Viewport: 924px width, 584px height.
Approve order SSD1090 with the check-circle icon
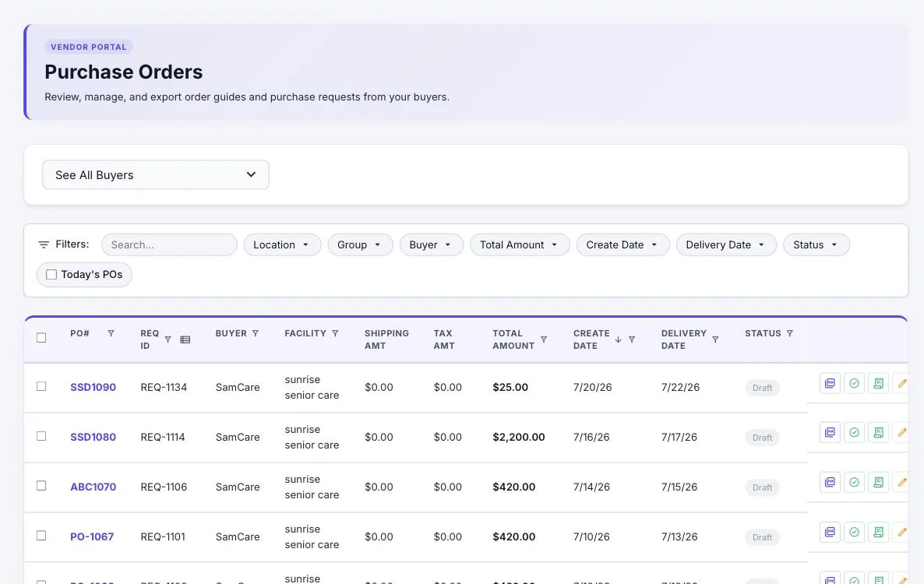[854, 383]
